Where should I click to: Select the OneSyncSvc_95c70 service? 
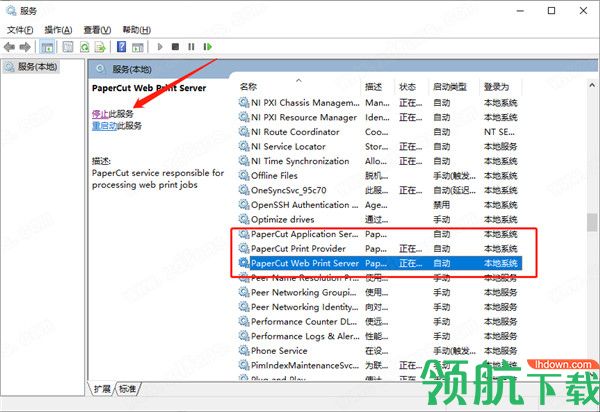pyautogui.click(x=379, y=190)
